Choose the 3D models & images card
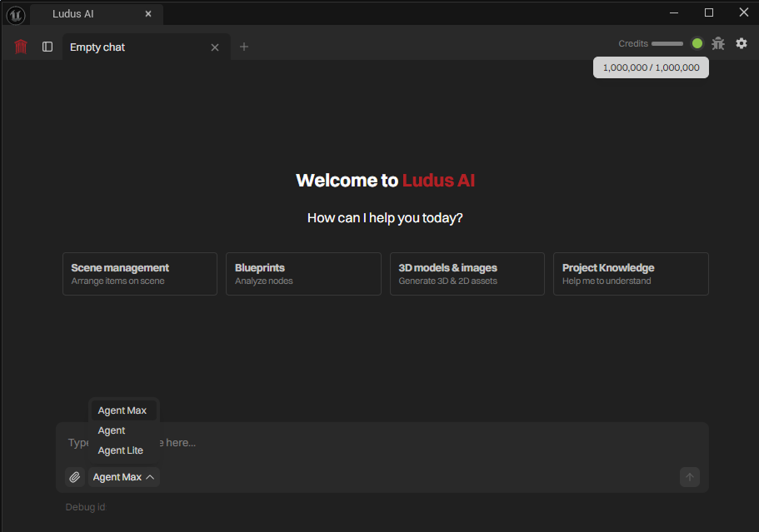The image size is (759, 532). 467,274
